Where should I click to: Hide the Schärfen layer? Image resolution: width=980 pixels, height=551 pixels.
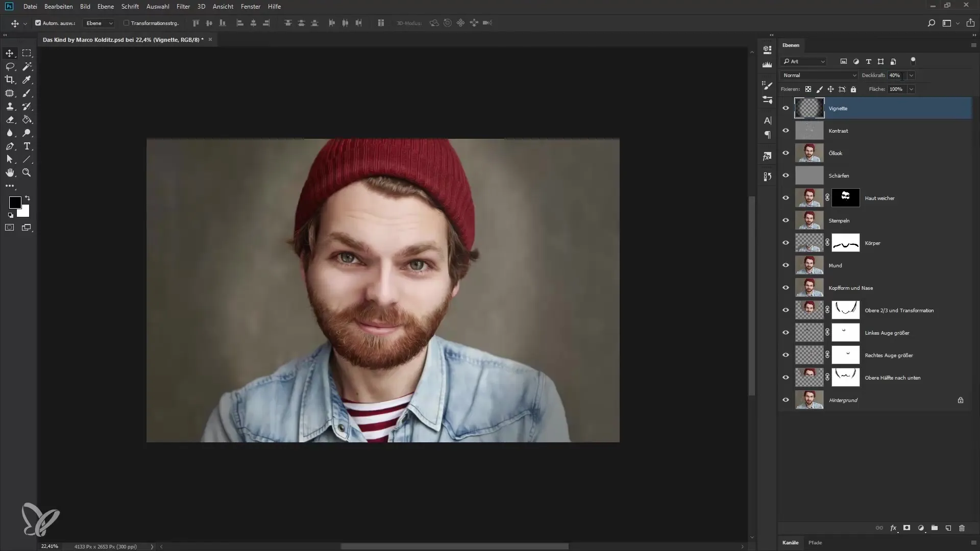pyautogui.click(x=786, y=176)
